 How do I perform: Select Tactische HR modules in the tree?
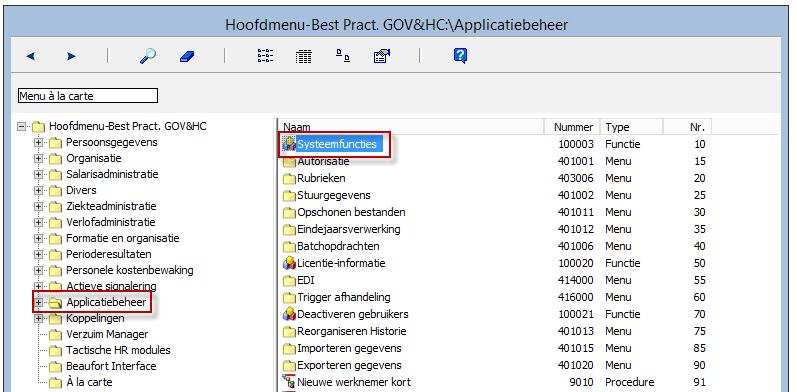click(x=118, y=350)
